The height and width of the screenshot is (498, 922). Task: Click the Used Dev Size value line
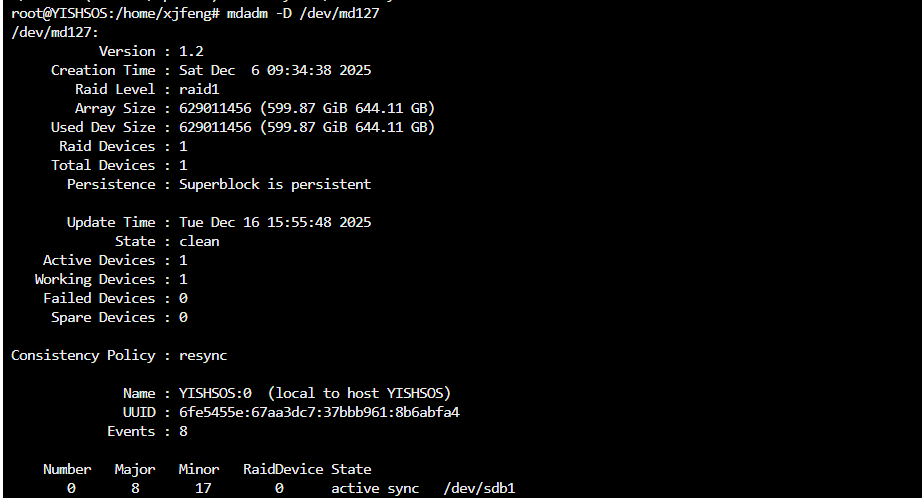pyautogui.click(x=307, y=127)
